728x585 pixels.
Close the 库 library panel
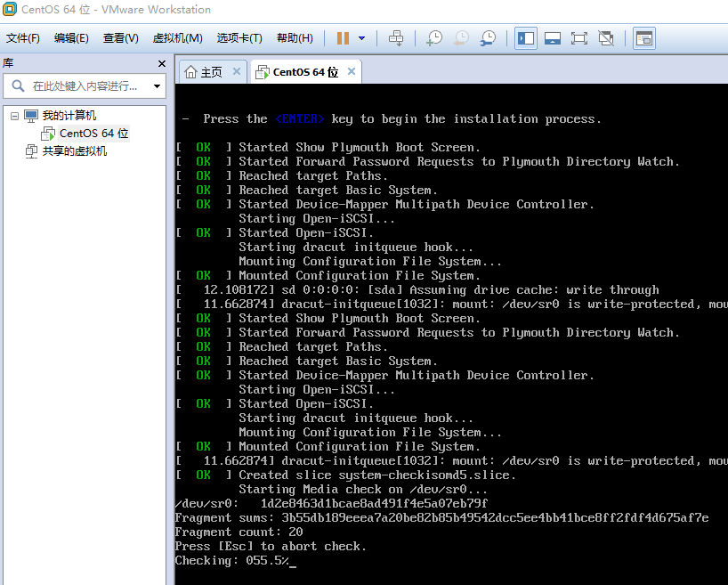tap(162, 63)
